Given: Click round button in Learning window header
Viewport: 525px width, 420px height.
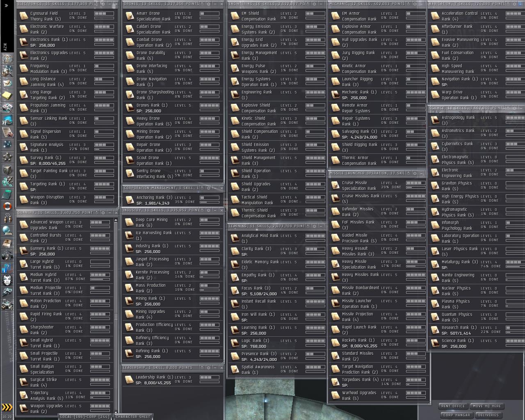Looking at the screenshot, I should (x=314, y=226).
